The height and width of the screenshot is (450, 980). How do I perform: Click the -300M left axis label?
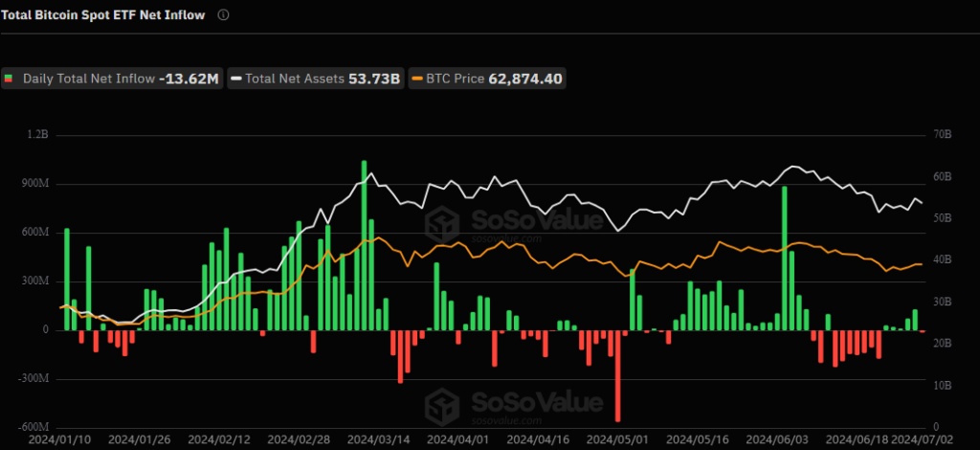[x=34, y=379]
